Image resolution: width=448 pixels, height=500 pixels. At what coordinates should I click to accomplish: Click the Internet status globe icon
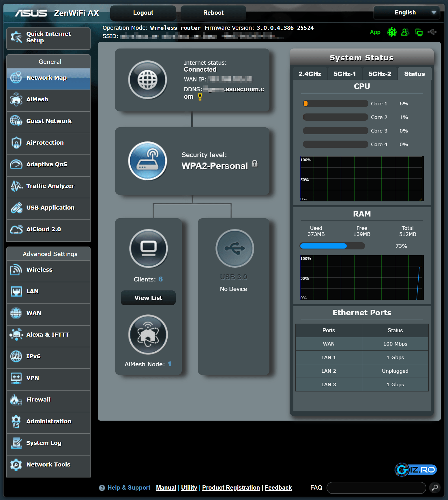tap(147, 80)
